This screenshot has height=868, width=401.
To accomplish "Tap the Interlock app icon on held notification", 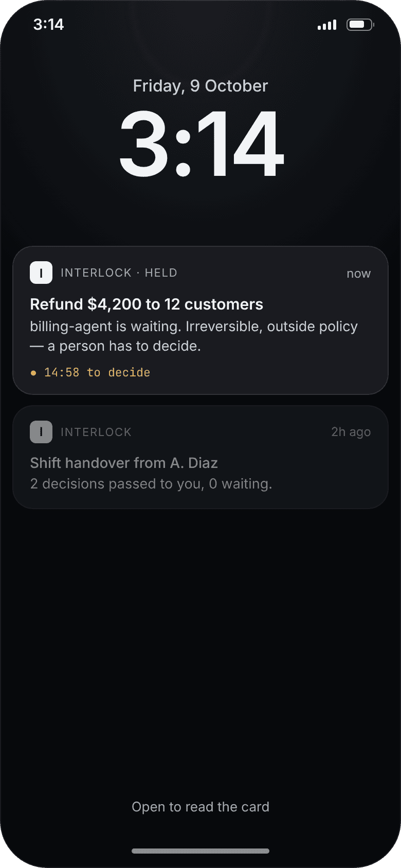I will tap(41, 273).
